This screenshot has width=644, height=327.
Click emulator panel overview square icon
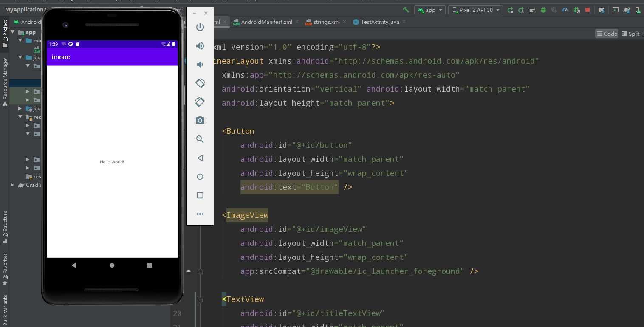(x=200, y=195)
